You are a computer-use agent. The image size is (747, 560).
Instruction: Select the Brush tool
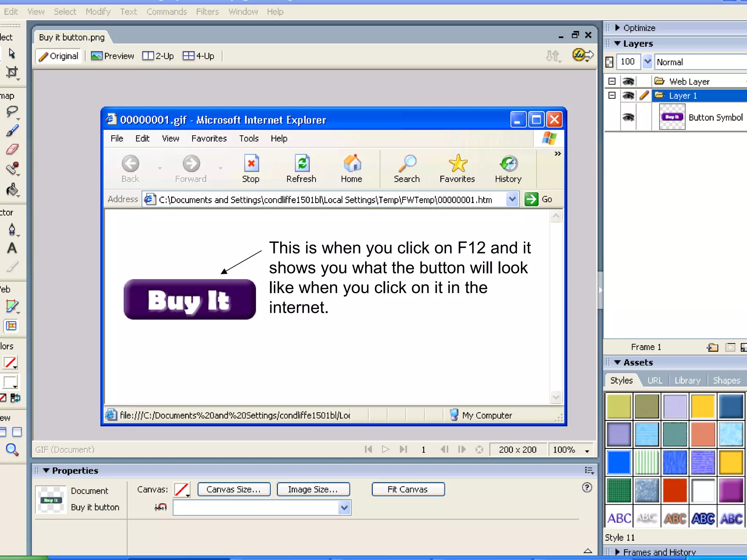click(12, 130)
